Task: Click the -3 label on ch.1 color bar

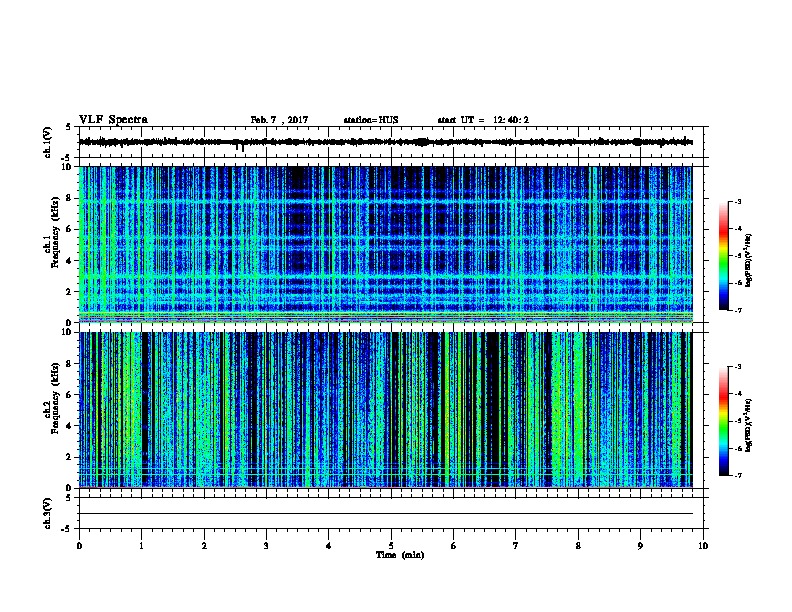Action: (737, 201)
